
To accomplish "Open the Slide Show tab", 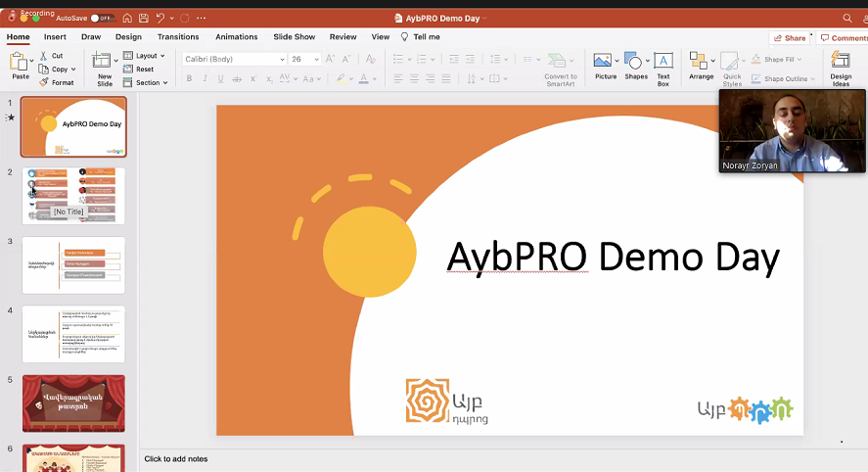I will (x=294, y=36).
